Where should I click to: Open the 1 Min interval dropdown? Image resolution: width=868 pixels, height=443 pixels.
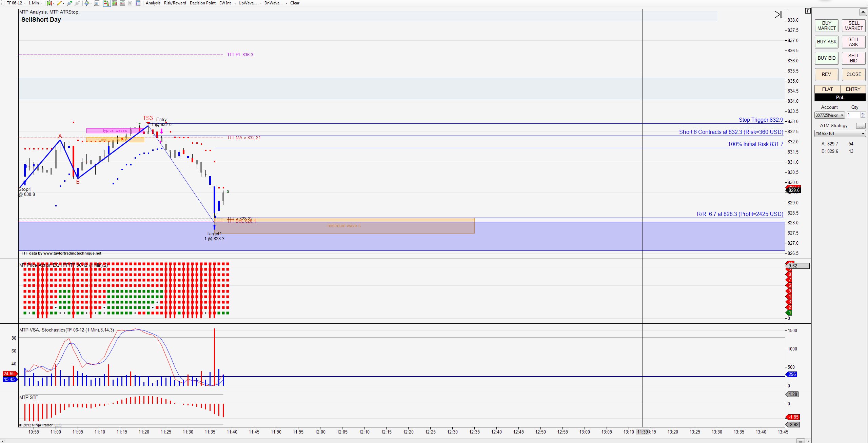click(x=35, y=3)
